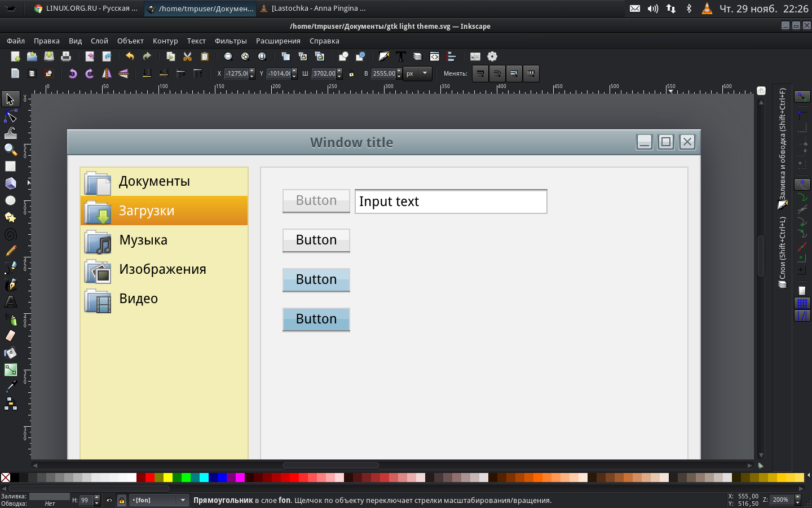
Task: Click the Cut scissors icon
Action: click(x=188, y=56)
